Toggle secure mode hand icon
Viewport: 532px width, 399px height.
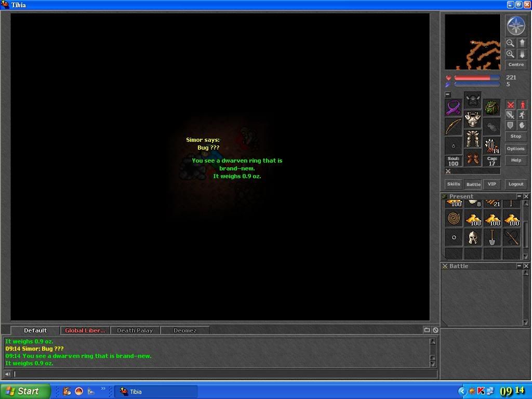point(522,125)
